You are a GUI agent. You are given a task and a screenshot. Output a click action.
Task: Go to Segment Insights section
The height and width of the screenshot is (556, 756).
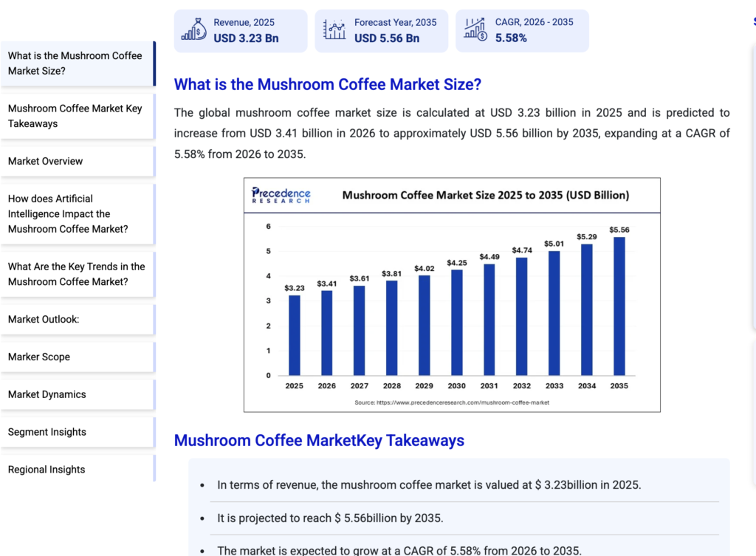click(x=47, y=432)
